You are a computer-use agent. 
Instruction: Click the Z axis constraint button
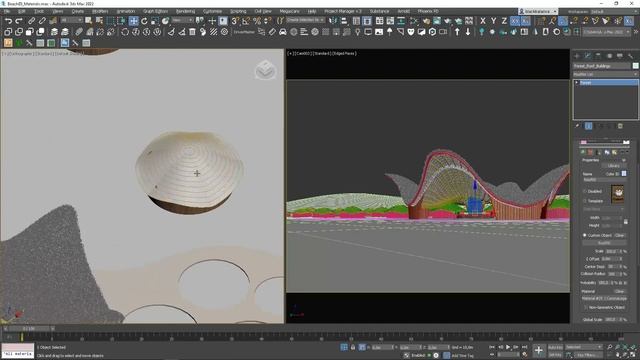pos(504,21)
